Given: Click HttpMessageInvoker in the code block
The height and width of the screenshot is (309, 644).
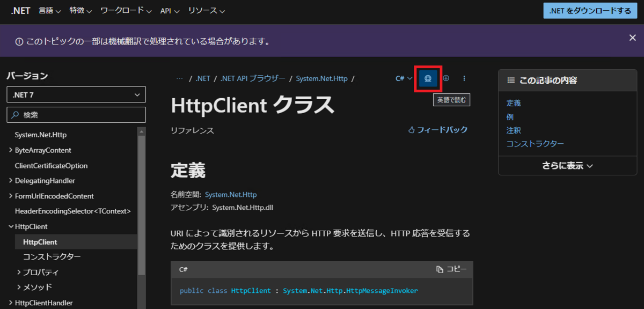Looking at the screenshot, I should coord(382,291).
